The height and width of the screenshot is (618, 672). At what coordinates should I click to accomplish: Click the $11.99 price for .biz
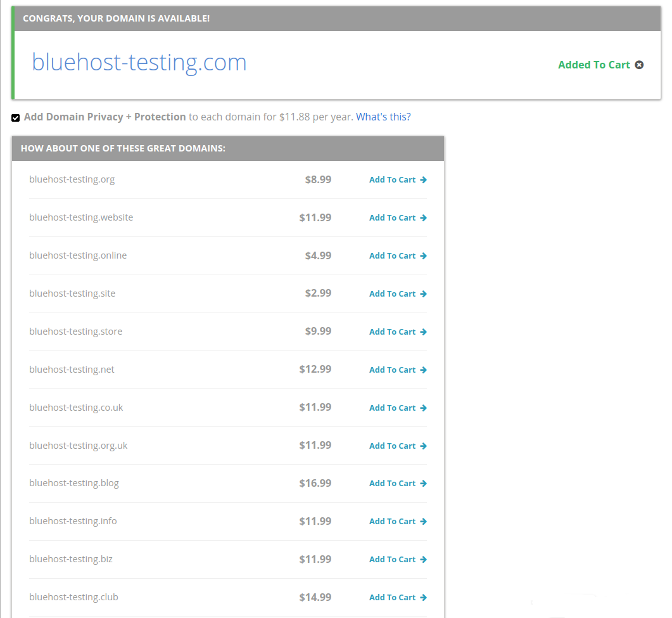click(x=315, y=559)
